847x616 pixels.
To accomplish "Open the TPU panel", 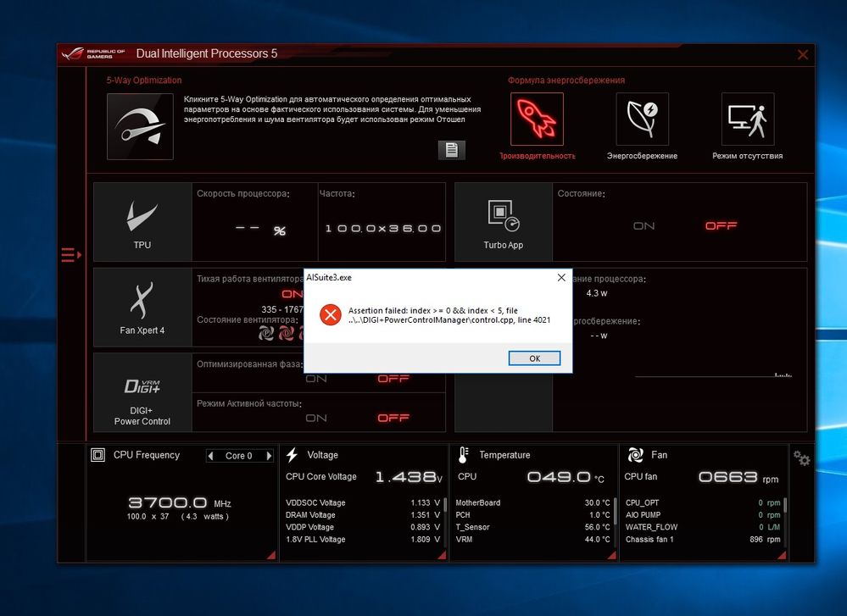I will point(142,222).
